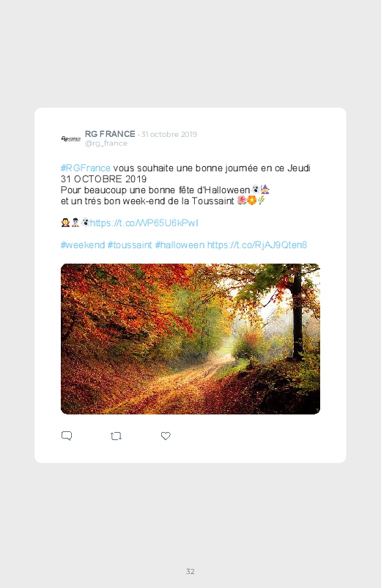
Task: Click the @rg_france handle
Action: (x=106, y=144)
